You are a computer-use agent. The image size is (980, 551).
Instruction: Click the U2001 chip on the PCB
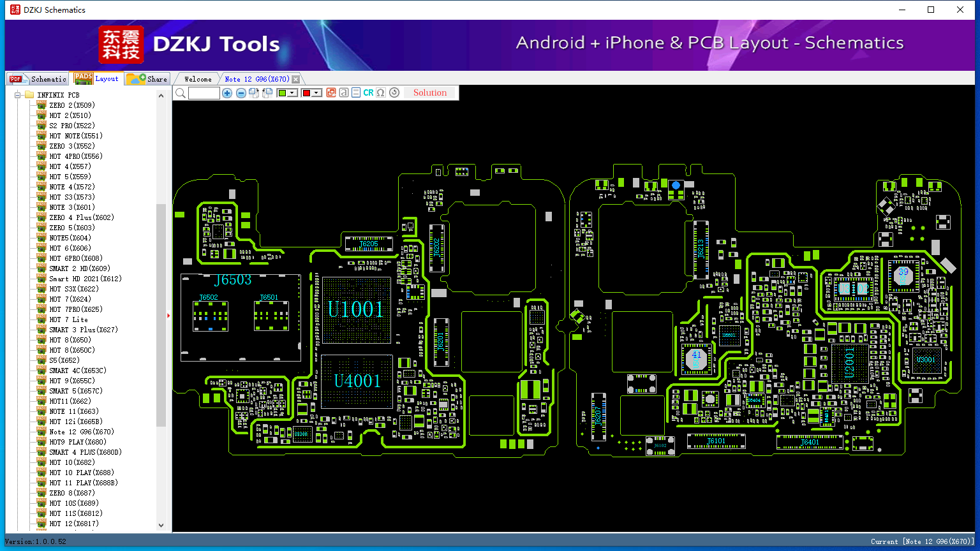tap(849, 364)
